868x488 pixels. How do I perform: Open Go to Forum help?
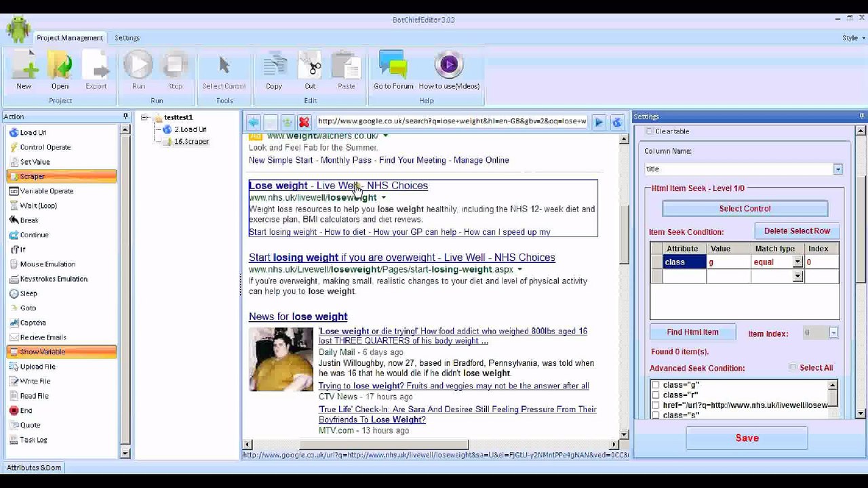click(393, 70)
